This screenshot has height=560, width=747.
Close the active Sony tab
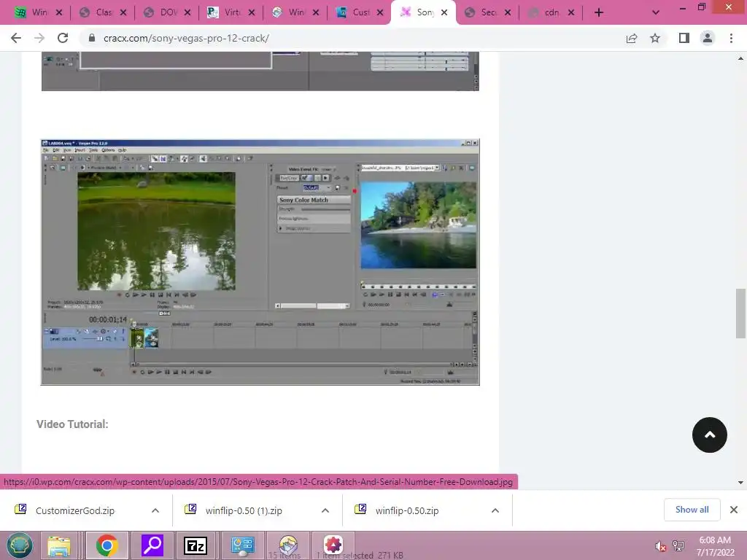coord(444,13)
